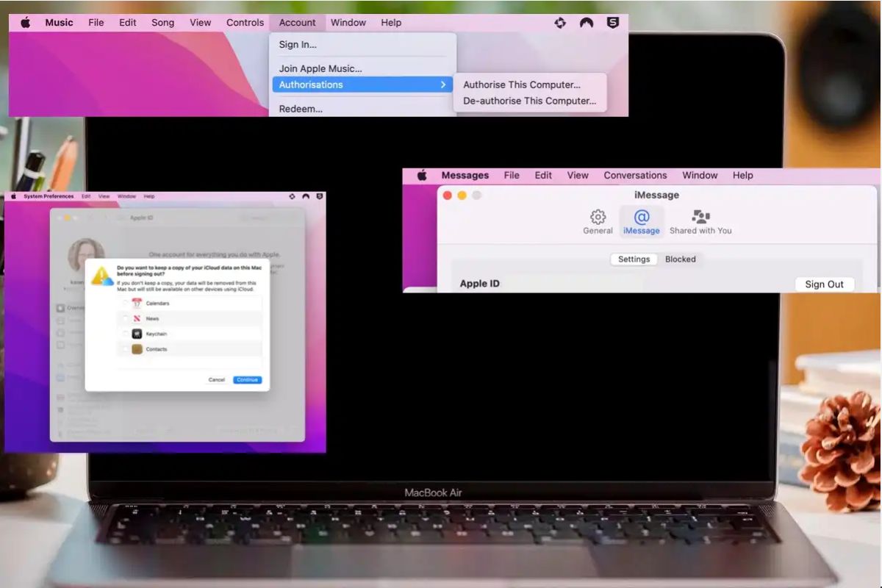Check the Calendars checkbox before signing out
This screenshot has width=882, height=588.
tap(124, 301)
